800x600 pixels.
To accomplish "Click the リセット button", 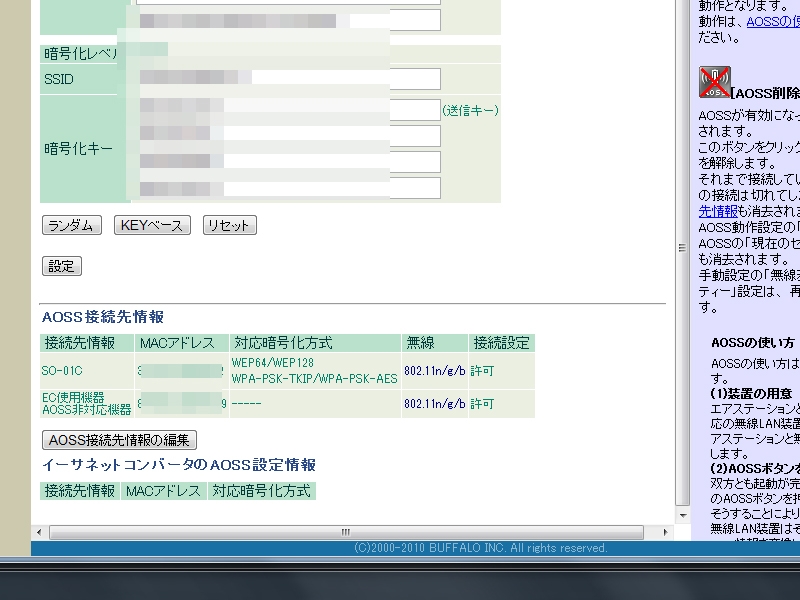I will (x=230, y=225).
